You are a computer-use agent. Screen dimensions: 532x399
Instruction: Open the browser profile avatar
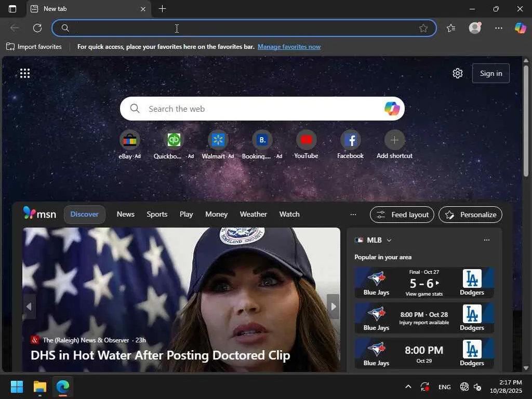(x=475, y=28)
